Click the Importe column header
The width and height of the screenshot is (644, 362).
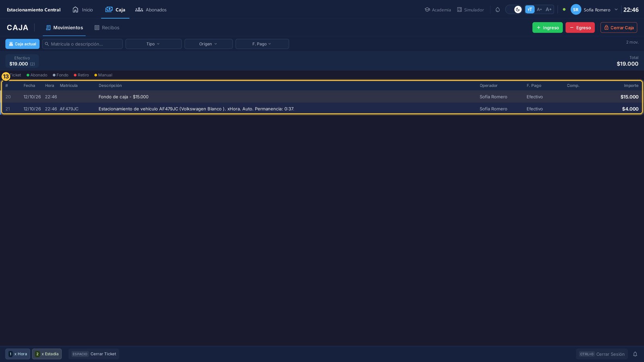(631, 86)
